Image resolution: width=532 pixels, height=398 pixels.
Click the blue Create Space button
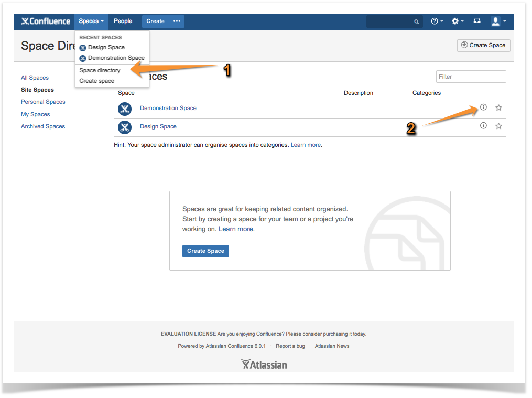pos(205,251)
